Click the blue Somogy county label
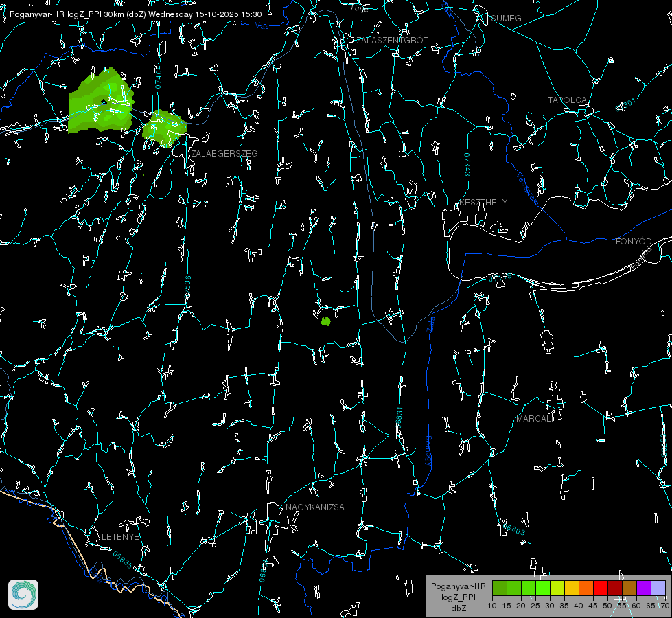 pos(428,451)
